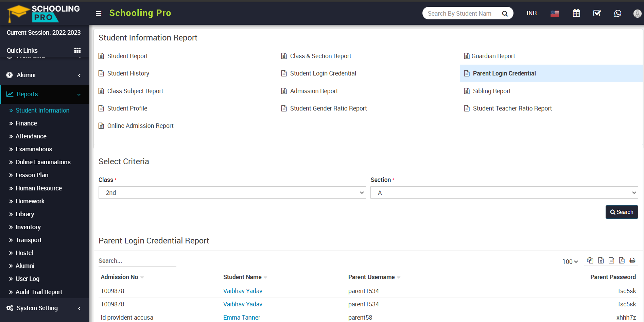The width and height of the screenshot is (644, 322).
Task: Open the Class dropdown showing 2nd
Action: 232,193
